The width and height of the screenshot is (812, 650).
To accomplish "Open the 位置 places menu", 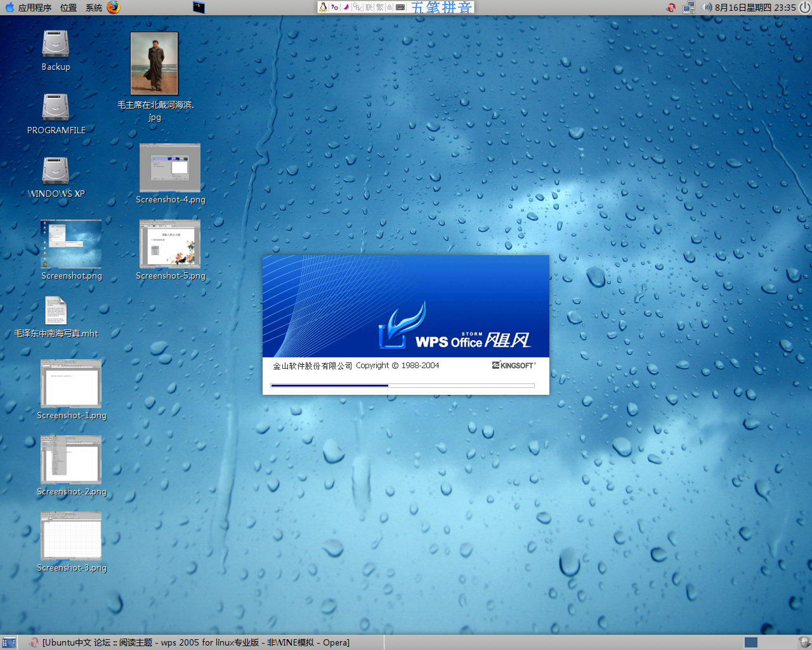I will (x=69, y=8).
